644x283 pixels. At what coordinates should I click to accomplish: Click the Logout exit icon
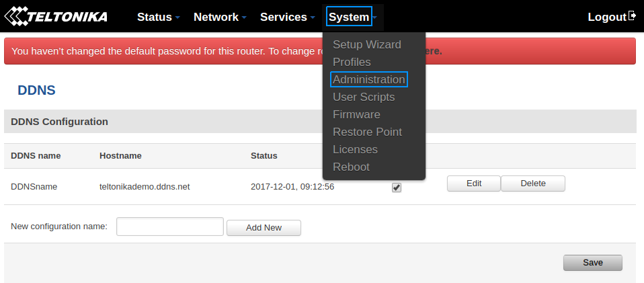click(631, 16)
